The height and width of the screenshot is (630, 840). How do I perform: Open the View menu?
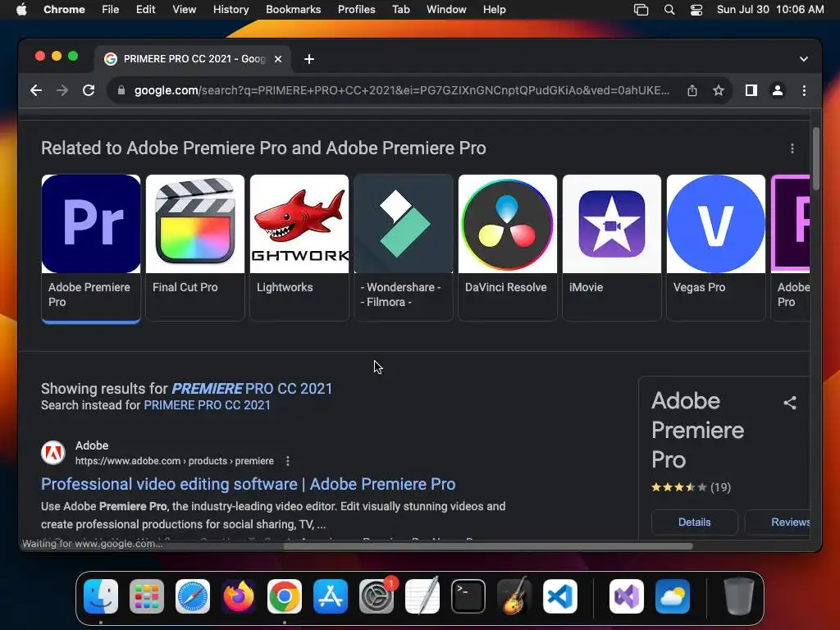[x=184, y=10]
